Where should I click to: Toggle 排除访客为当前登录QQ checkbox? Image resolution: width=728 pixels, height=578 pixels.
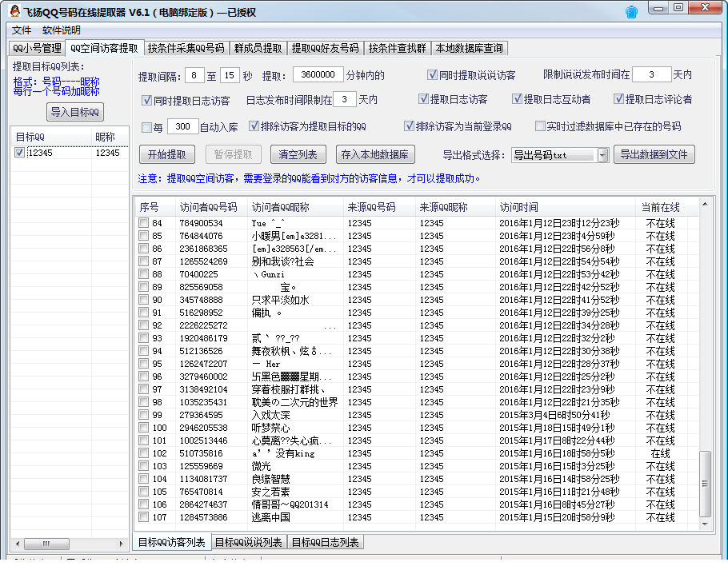point(409,126)
